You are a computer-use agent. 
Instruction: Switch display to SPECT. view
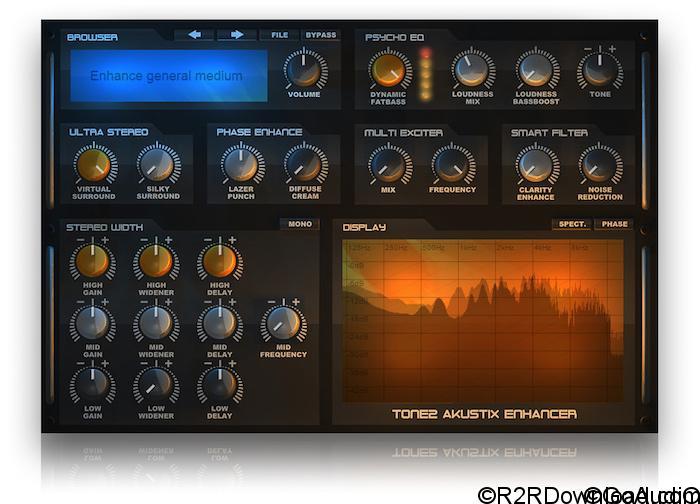pos(572,224)
